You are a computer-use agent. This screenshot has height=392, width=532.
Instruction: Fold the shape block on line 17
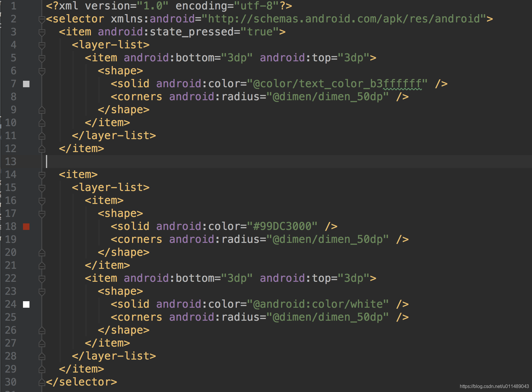coord(42,214)
